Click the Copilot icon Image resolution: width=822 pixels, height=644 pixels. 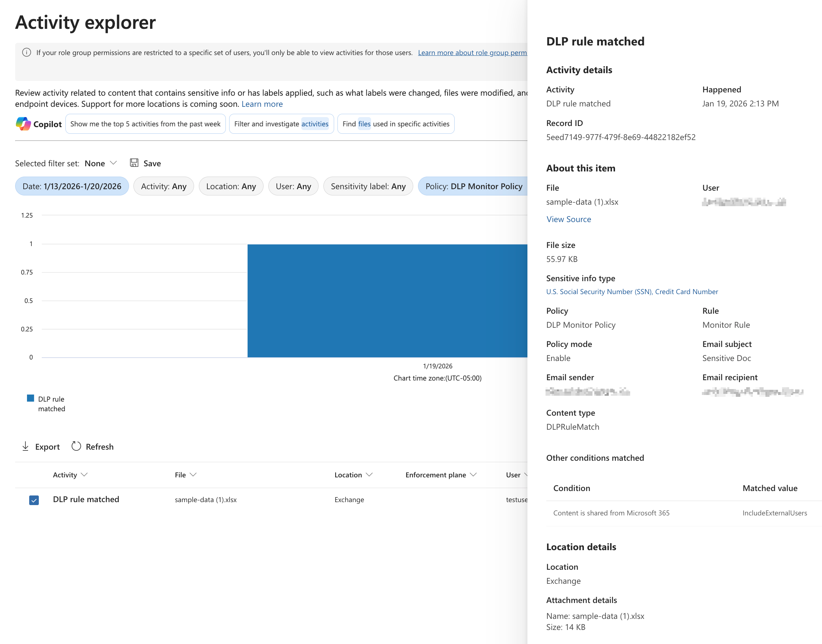[x=23, y=124]
